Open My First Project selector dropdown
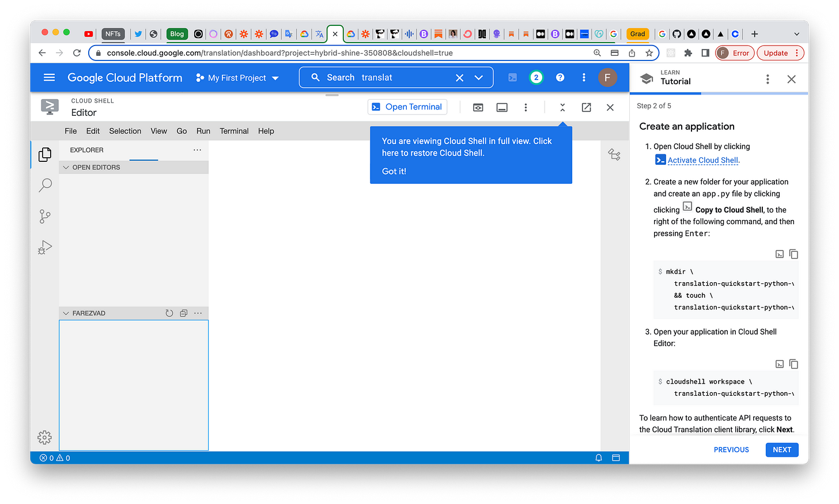 point(237,78)
